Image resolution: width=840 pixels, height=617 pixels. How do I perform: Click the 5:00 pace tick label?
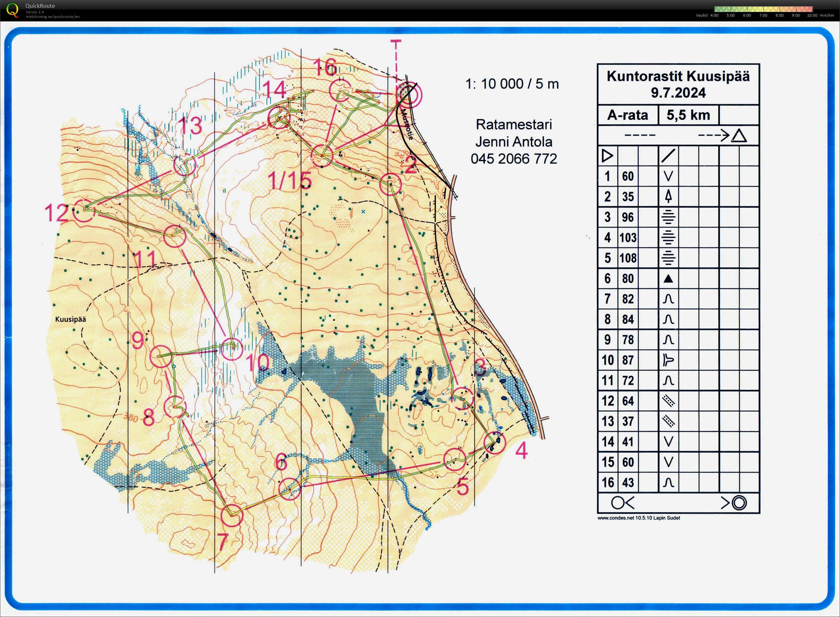coord(730,16)
